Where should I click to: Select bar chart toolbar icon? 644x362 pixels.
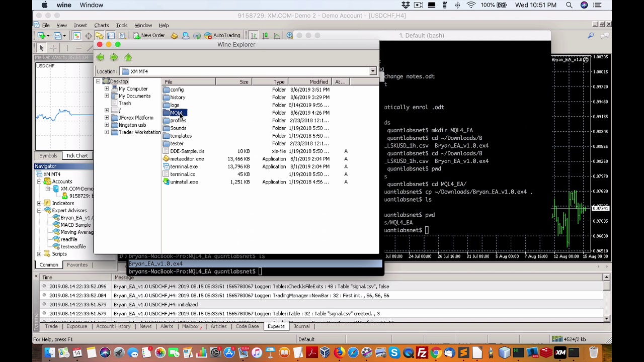pos(254,36)
